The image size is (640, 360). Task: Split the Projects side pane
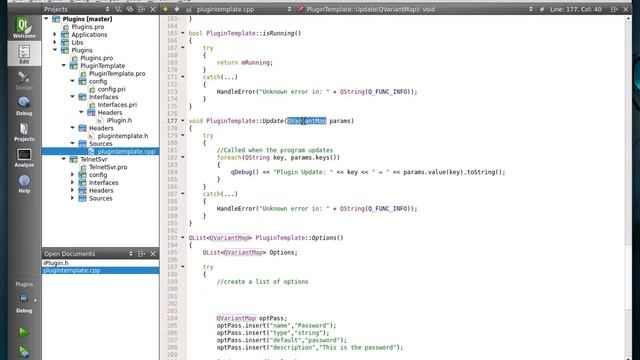pos(141,9)
